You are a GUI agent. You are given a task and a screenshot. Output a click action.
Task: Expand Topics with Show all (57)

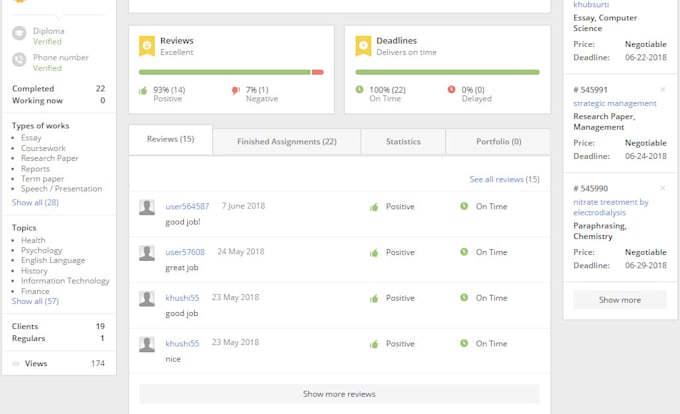click(35, 301)
